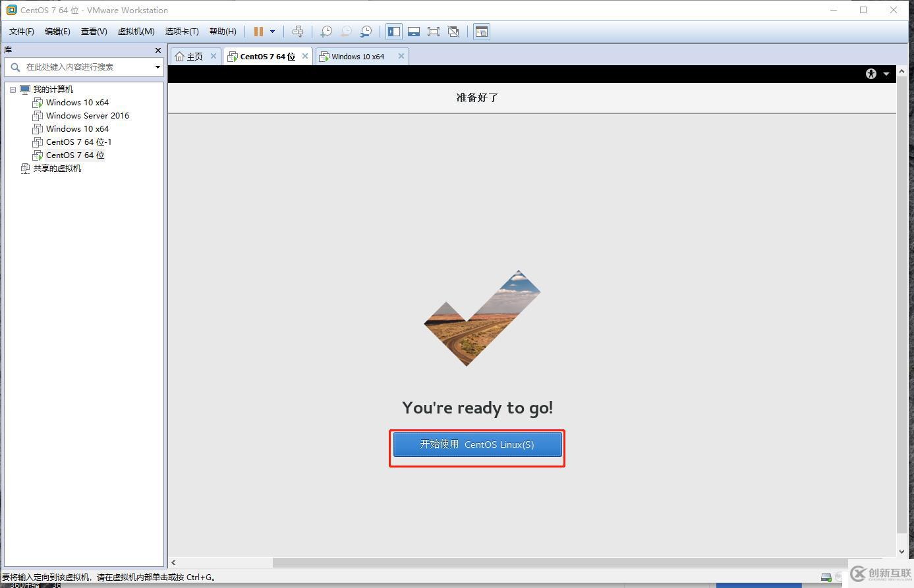Click the horizontal scrollbar left arrow

click(173, 562)
